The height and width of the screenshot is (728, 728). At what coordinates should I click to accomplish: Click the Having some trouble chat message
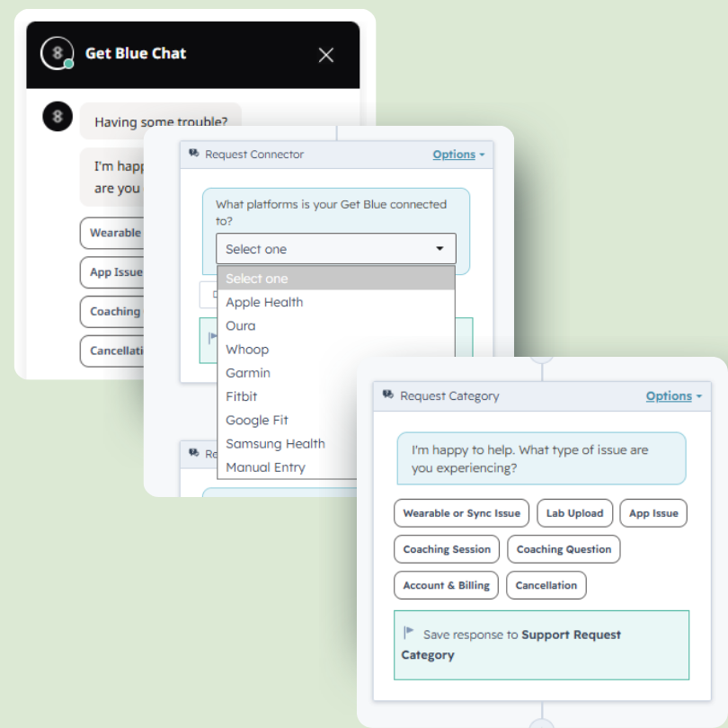click(161, 121)
